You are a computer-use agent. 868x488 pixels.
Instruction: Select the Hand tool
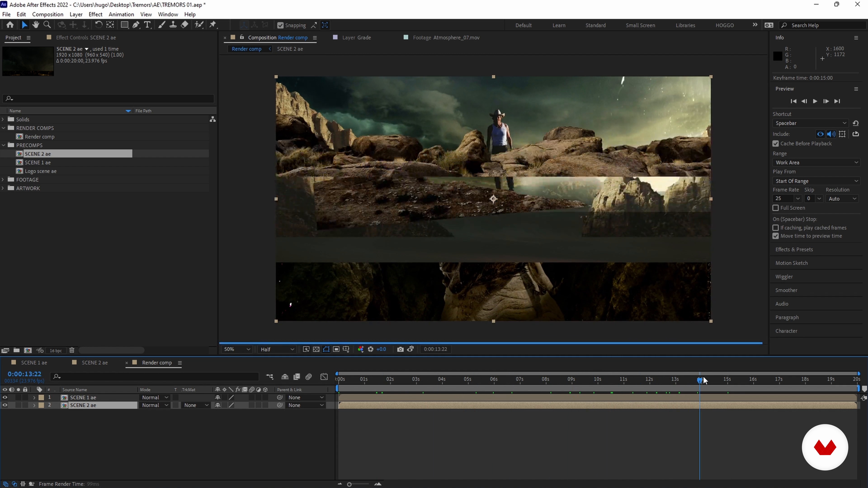coord(35,25)
